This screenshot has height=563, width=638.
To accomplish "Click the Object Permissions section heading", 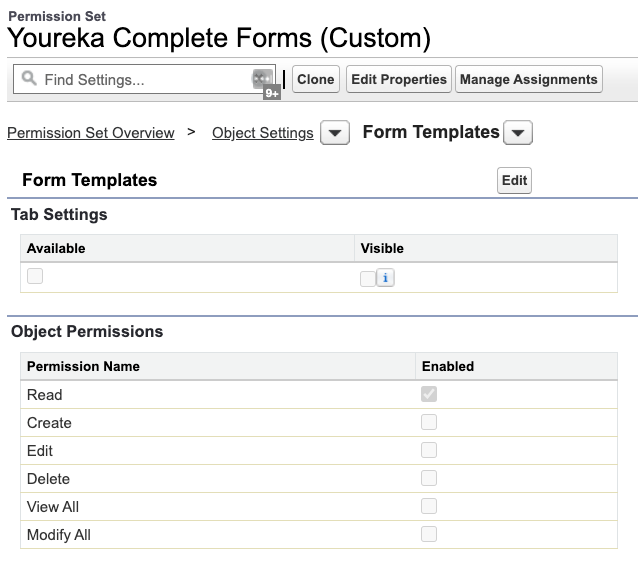I will point(87,332).
